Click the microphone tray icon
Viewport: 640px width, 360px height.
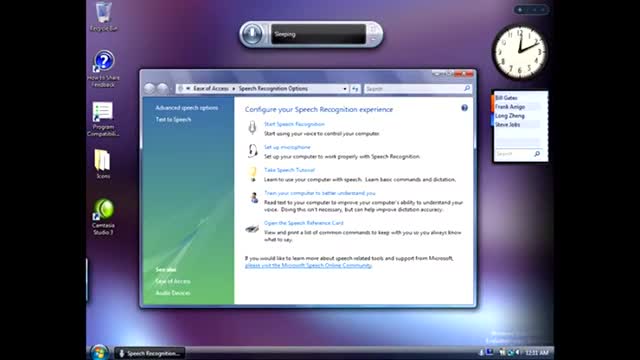[482, 352]
